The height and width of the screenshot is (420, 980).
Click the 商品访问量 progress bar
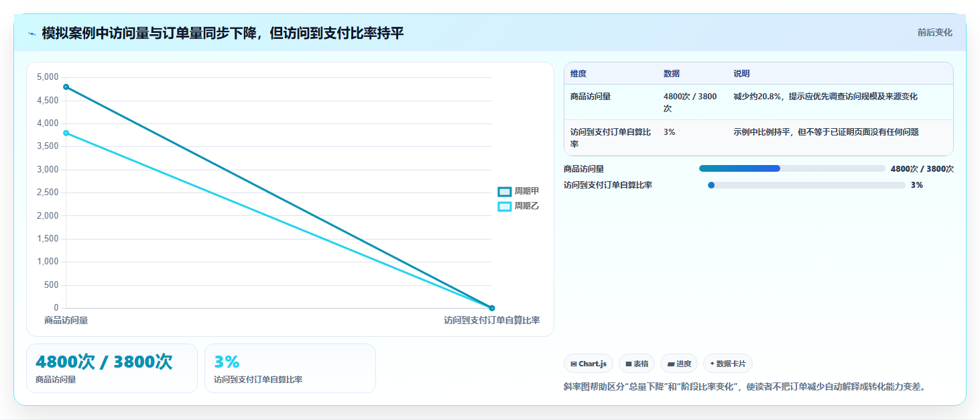(x=792, y=168)
